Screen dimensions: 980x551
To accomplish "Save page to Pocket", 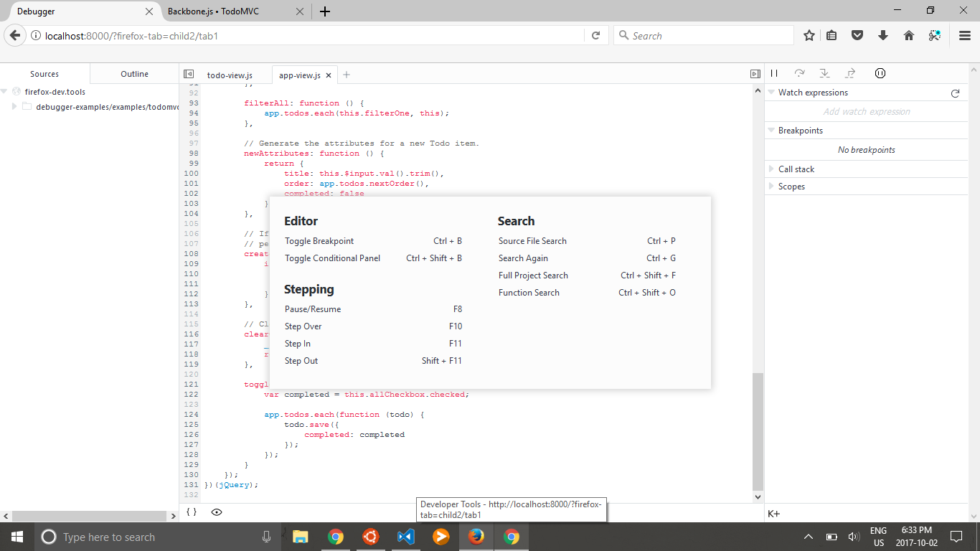I will tap(857, 35).
